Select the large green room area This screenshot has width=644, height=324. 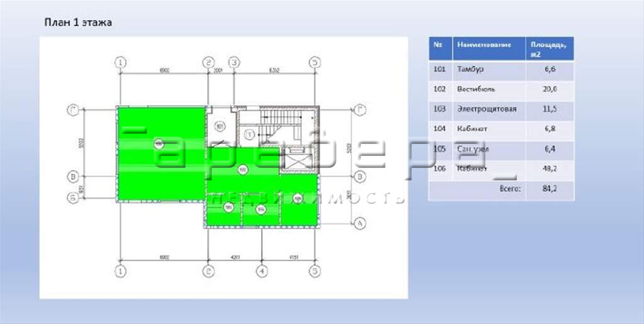[x=162, y=154]
